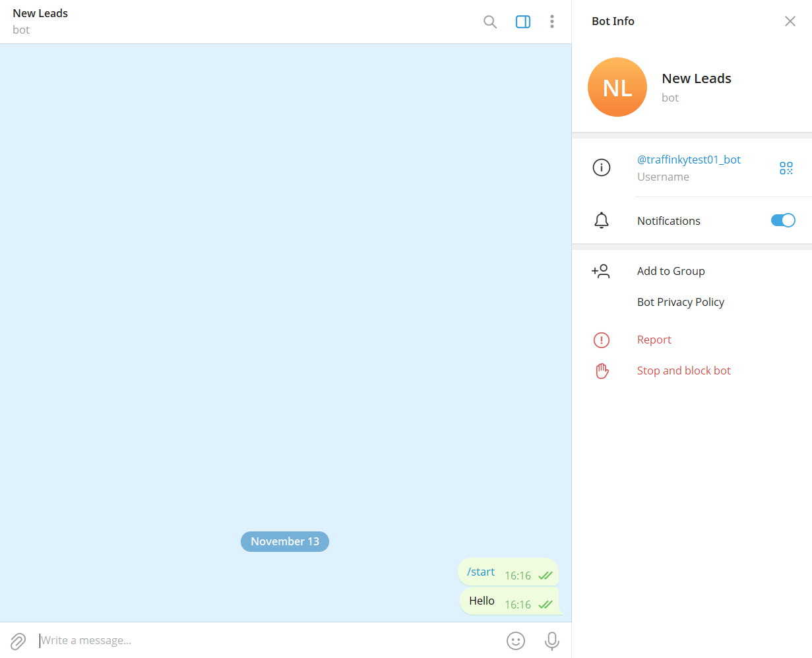Open Bot Privacy Policy
The width and height of the screenshot is (812, 658).
click(680, 302)
